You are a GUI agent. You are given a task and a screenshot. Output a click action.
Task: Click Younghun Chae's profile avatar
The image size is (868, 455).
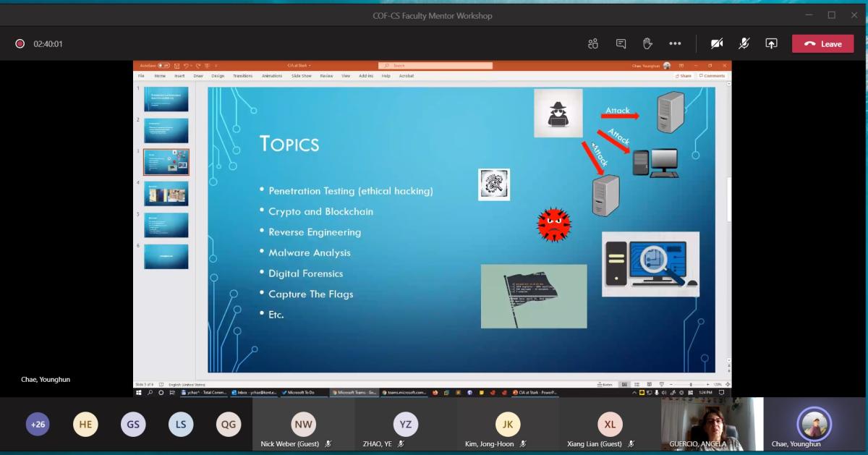[x=814, y=423]
